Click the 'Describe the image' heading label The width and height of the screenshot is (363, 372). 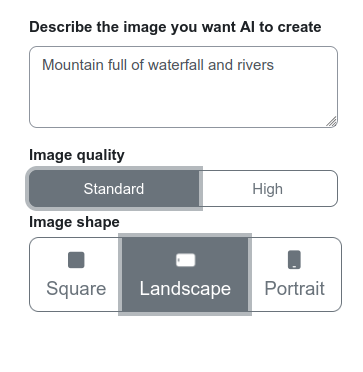coord(175,27)
